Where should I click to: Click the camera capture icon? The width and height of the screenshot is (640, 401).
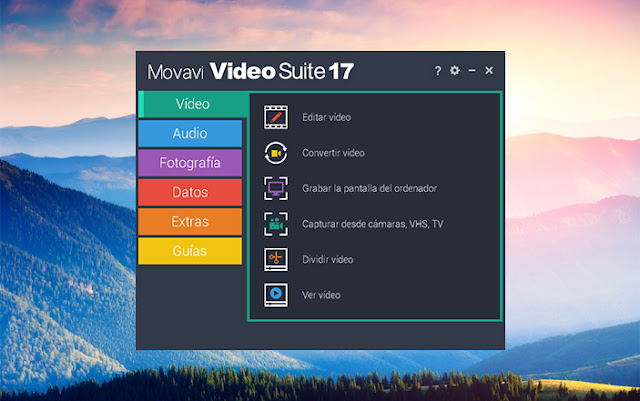point(276,224)
